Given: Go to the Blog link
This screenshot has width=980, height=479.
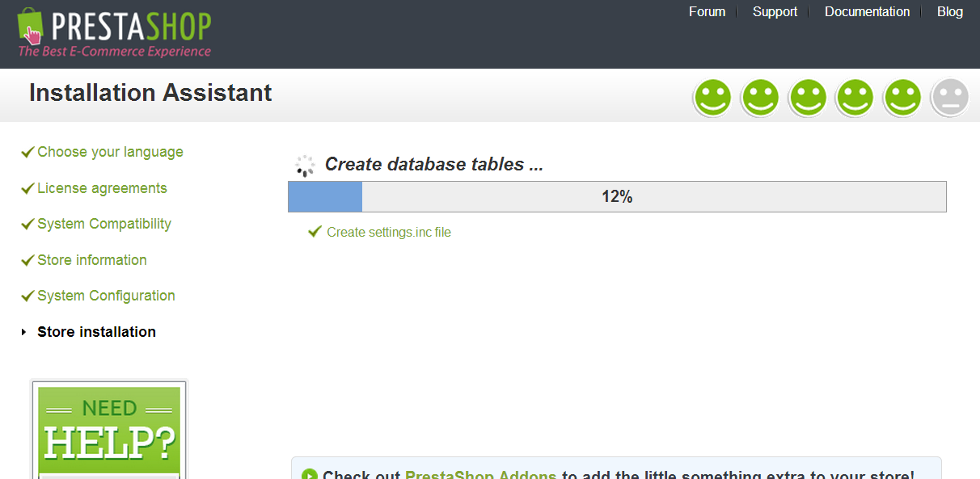Looking at the screenshot, I should [950, 12].
